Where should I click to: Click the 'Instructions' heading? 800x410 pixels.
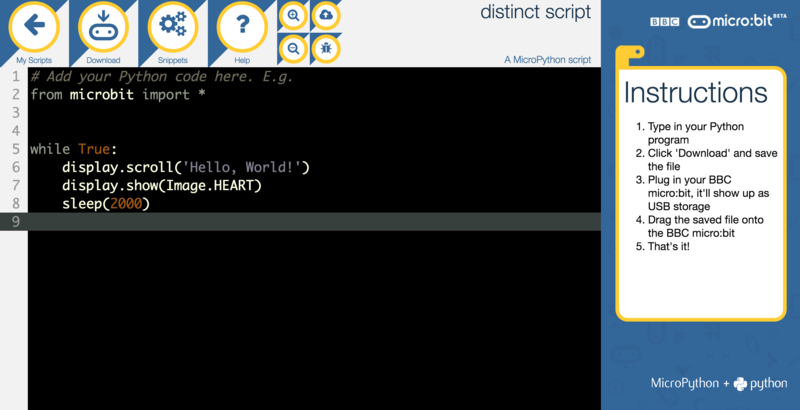pos(695,92)
